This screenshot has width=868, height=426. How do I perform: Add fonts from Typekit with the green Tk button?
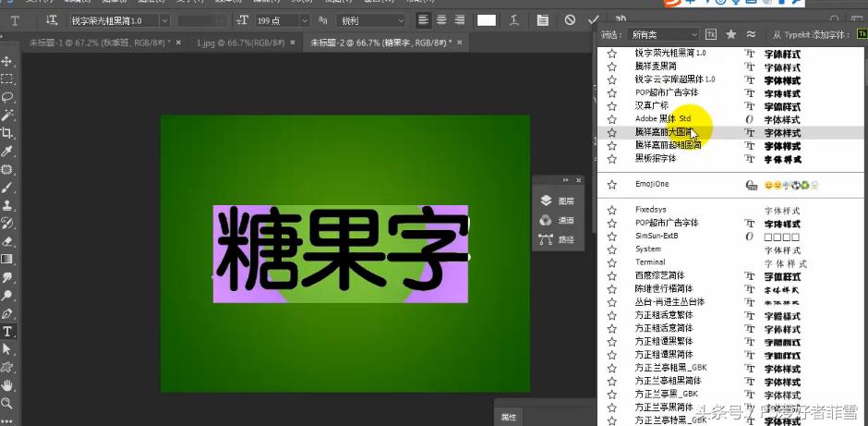(862, 34)
